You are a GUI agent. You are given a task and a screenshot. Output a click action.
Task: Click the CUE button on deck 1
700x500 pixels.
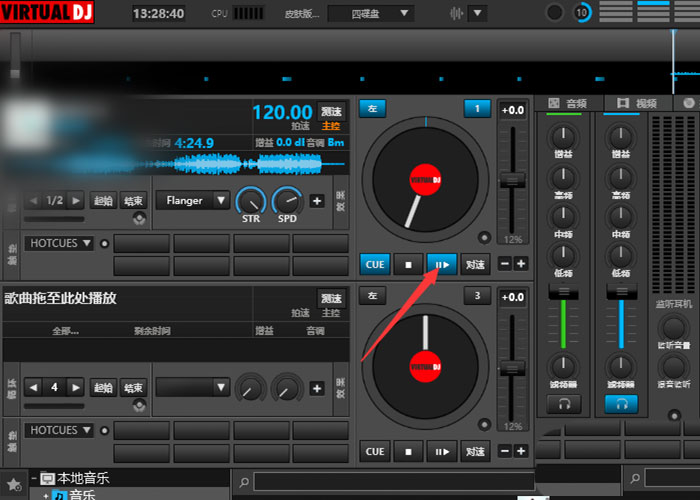point(375,265)
